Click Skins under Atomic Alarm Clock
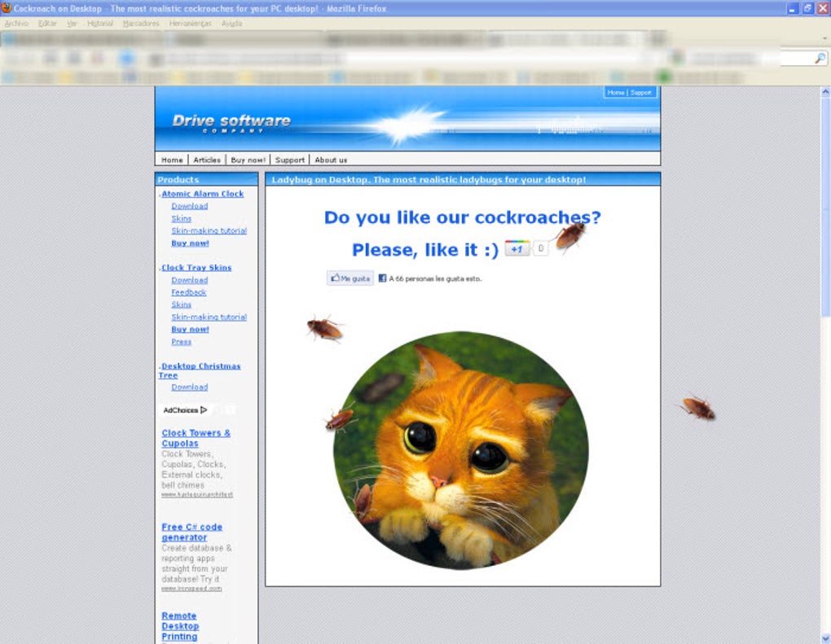Image resolution: width=831 pixels, height=644 pixels. (x=181, y=218)
